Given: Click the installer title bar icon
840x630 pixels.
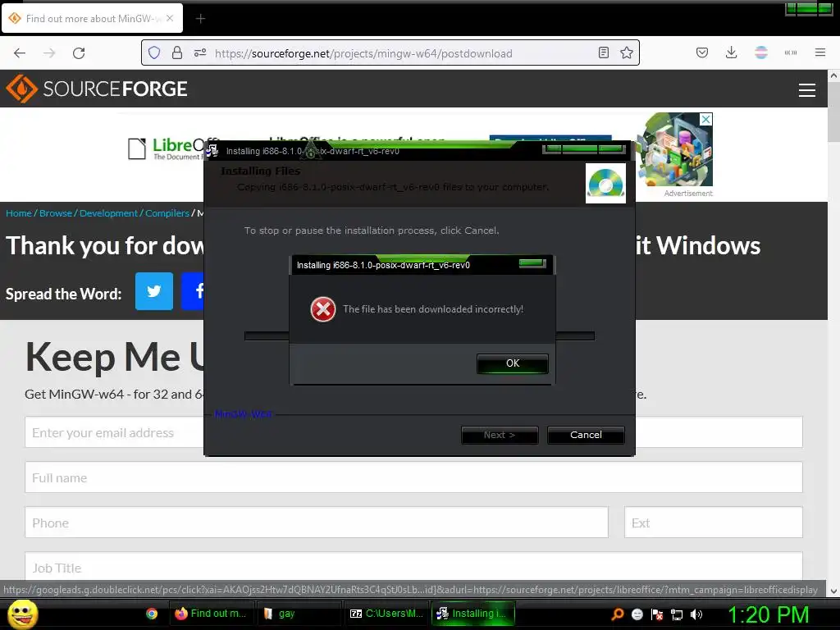Looking at the screenshot, I should [212, 151].
